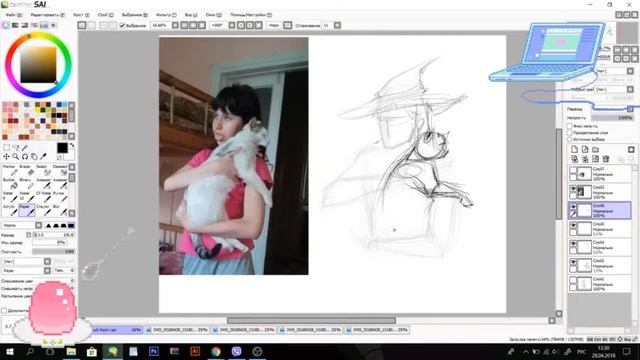Show the color wheel panel icon
This screenshot has width=640, height=360.
pos(6,25)
